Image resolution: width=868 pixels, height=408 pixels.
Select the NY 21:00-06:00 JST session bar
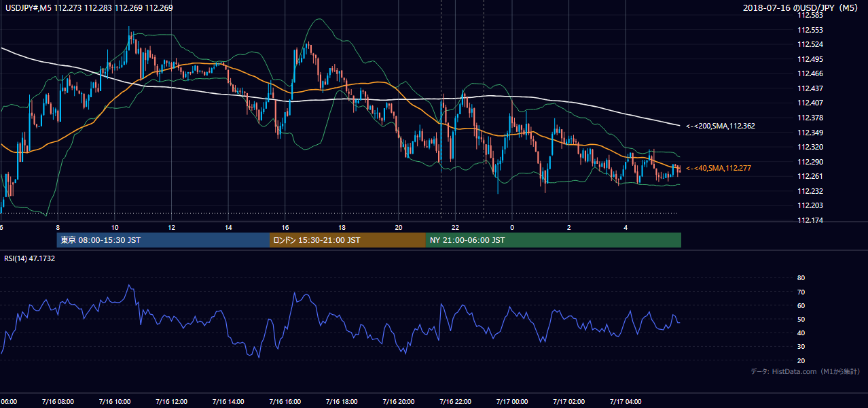(554, 240)
